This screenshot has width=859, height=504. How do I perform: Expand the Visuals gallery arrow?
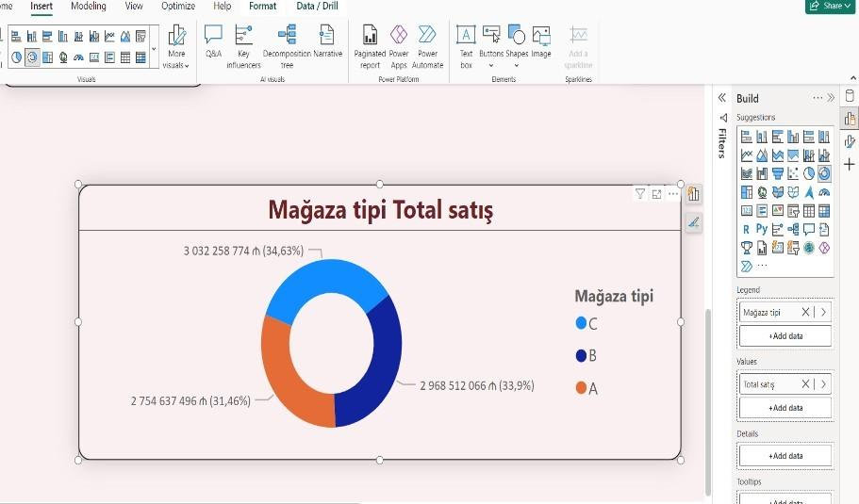coord(154,49)
